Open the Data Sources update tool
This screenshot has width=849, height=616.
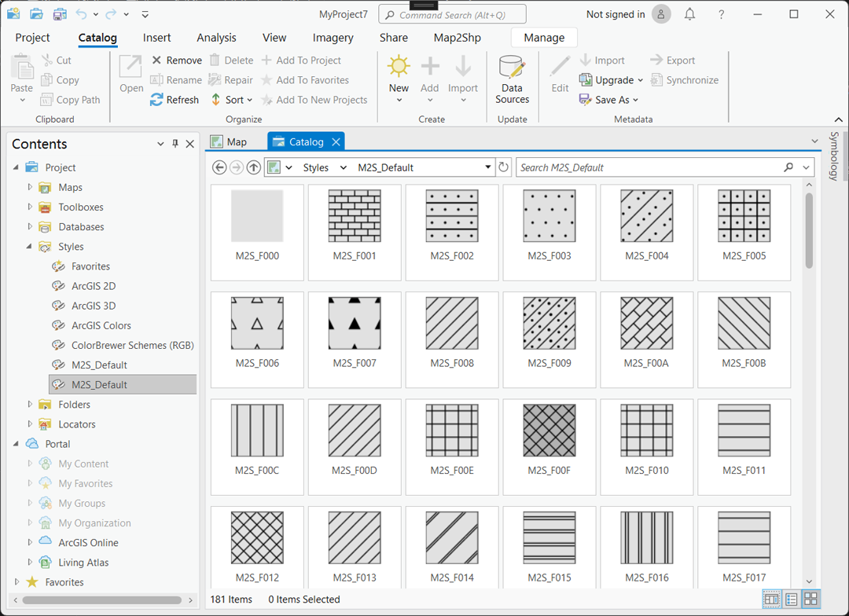click(x=512, y=79)
